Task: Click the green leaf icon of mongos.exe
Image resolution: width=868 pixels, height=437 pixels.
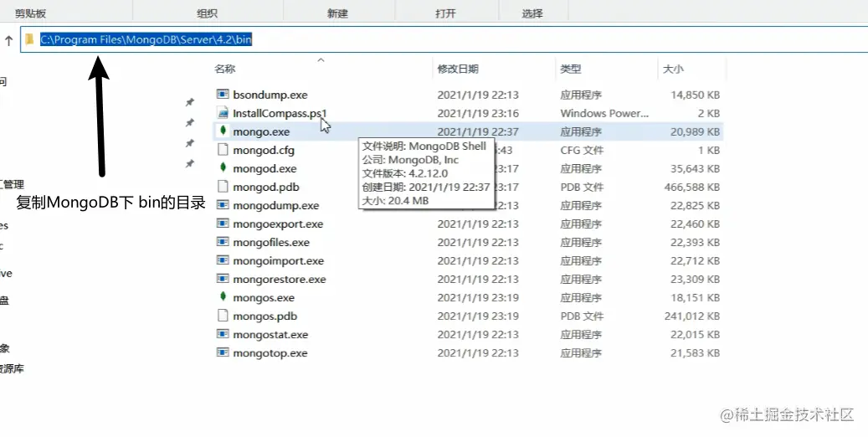Action: click(223, 297)
